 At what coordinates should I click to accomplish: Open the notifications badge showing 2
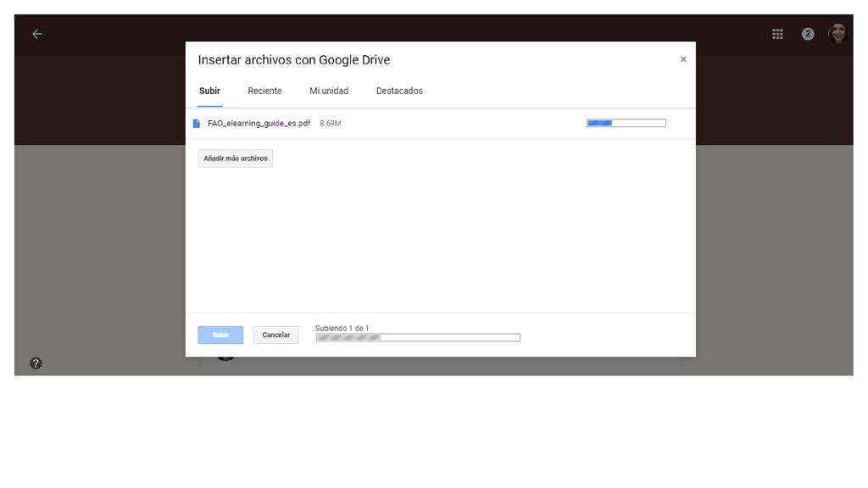(x=808, y=34)
